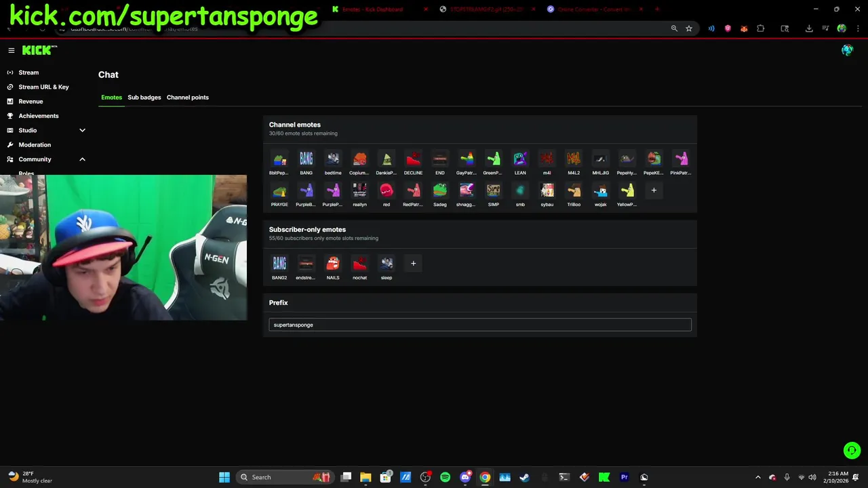The width and height of the screenshot is (868, 488).
Task: Open the NAILS subscriber emote
Action: click(333, 264)
